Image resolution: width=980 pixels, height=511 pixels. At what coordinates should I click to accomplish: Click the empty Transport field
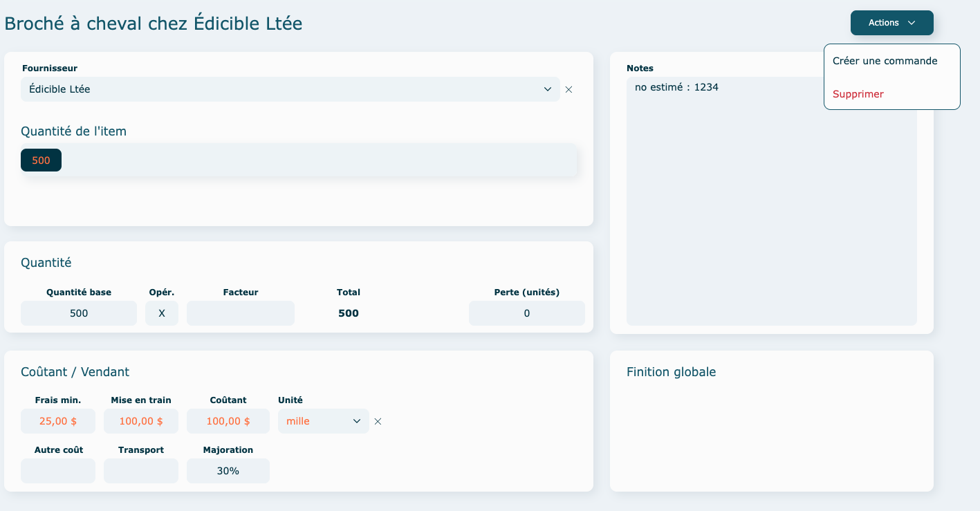(141, 471)
